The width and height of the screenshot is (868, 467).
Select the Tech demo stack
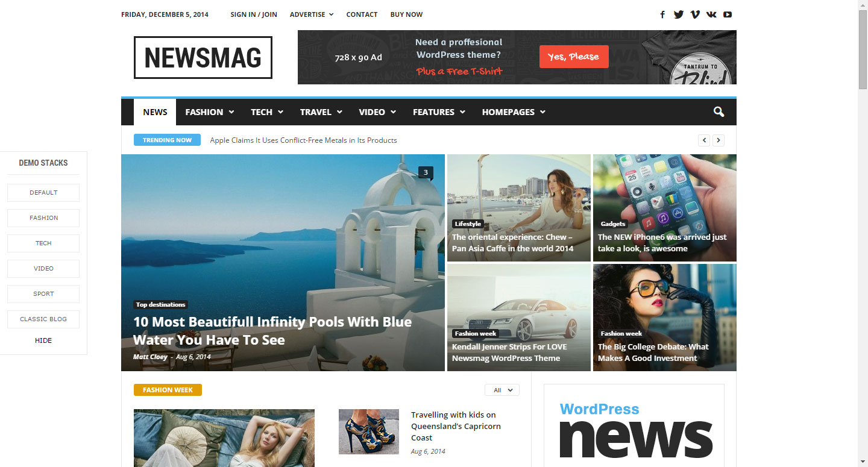[x=43, y=243]
